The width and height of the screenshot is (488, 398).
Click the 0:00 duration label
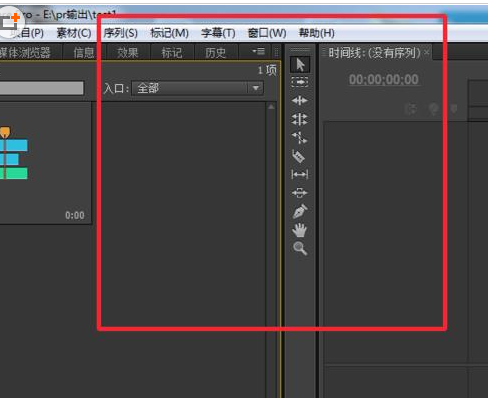click(75, 215)
